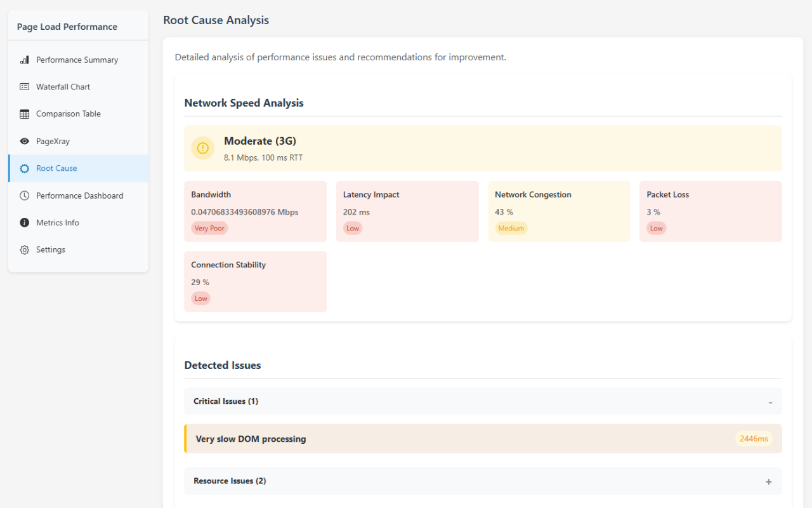
Task: Click the Network Congestion card title
Action: pos(533,195)
